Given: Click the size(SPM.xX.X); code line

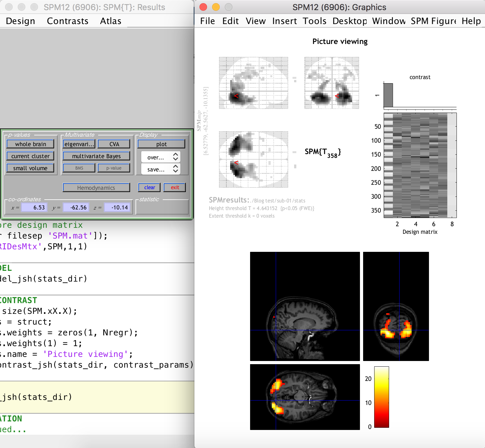Looking at the screenshot, I should [39, 311].
